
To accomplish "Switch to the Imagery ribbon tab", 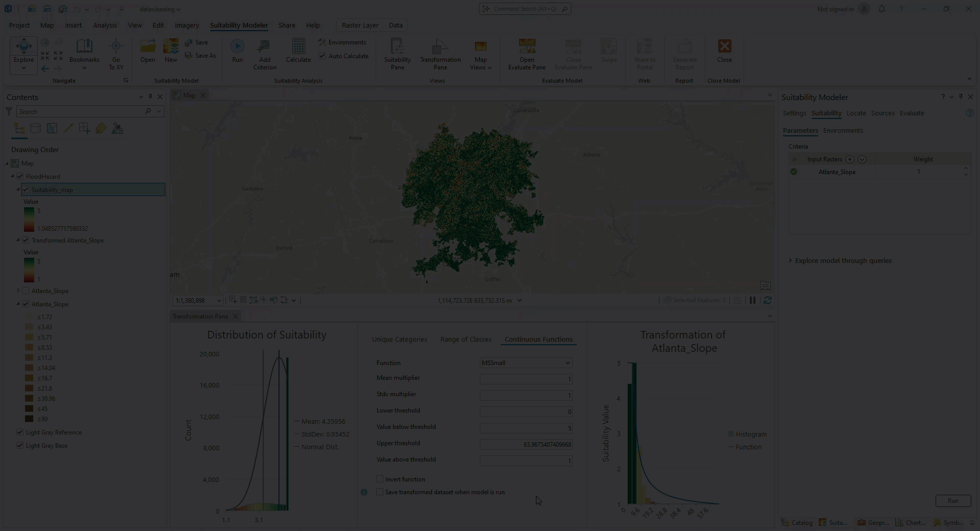I will tap(187, 25).
